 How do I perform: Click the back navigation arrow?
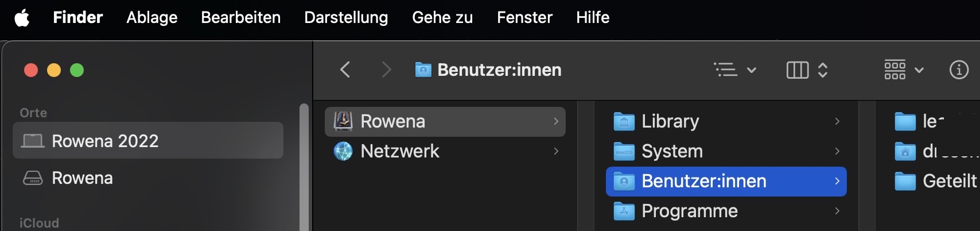pos(345,70)
